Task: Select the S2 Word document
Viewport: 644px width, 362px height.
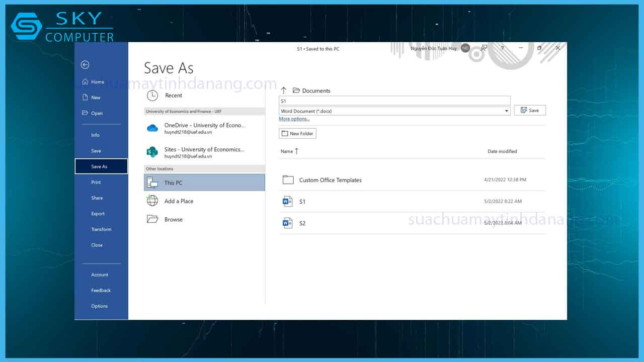Action: tap(412, 223)
